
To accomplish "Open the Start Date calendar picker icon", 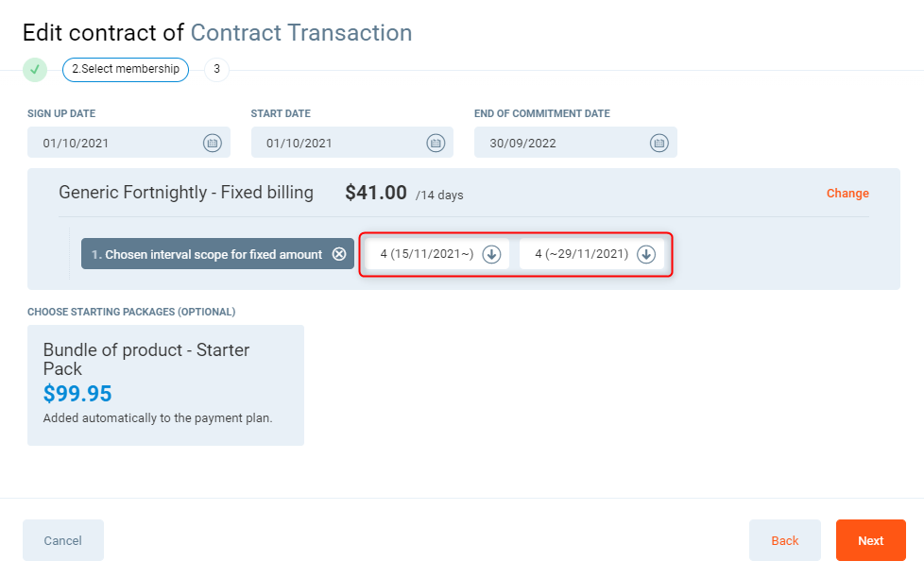I will [x=436, y=143].
